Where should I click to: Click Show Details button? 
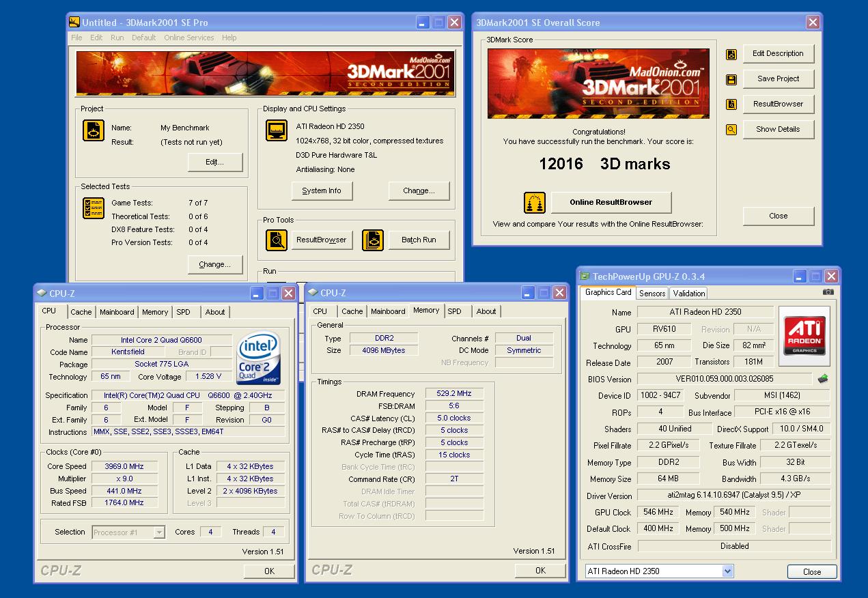[x=779, y=130]
